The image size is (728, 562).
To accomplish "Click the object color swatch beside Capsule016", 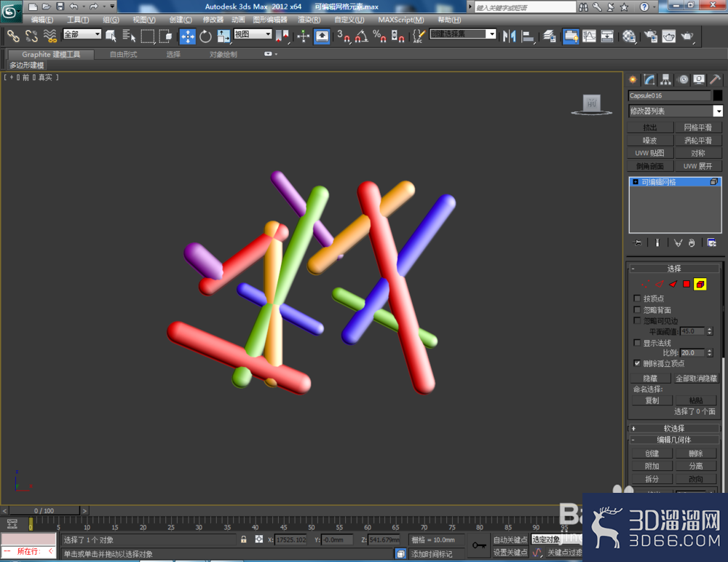I will [x=718, y=95].
